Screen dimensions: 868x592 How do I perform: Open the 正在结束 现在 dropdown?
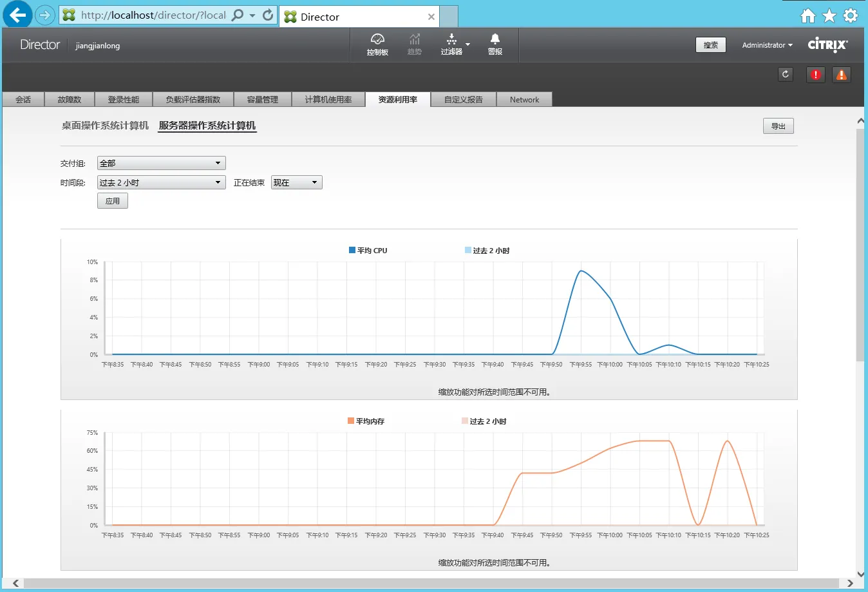pyautogui.click(x=296, y=182)
